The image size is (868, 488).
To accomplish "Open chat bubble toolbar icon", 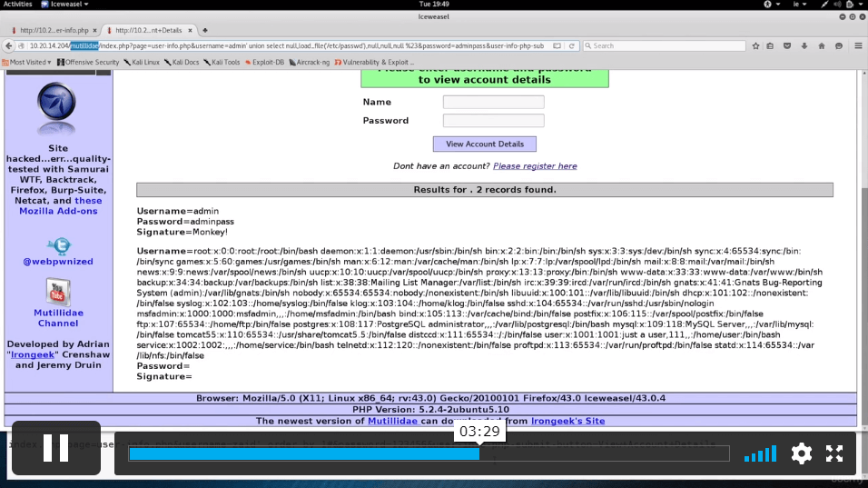I will (839, 46).
